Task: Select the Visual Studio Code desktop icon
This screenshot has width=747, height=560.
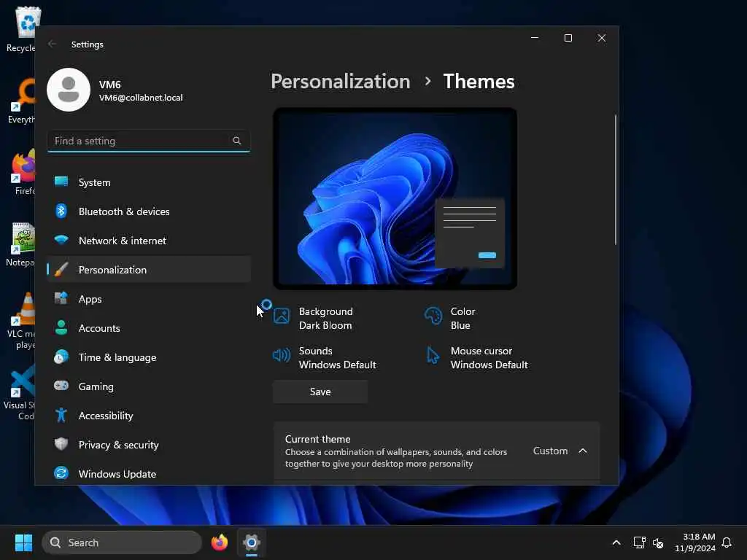Action: point(19,392)
